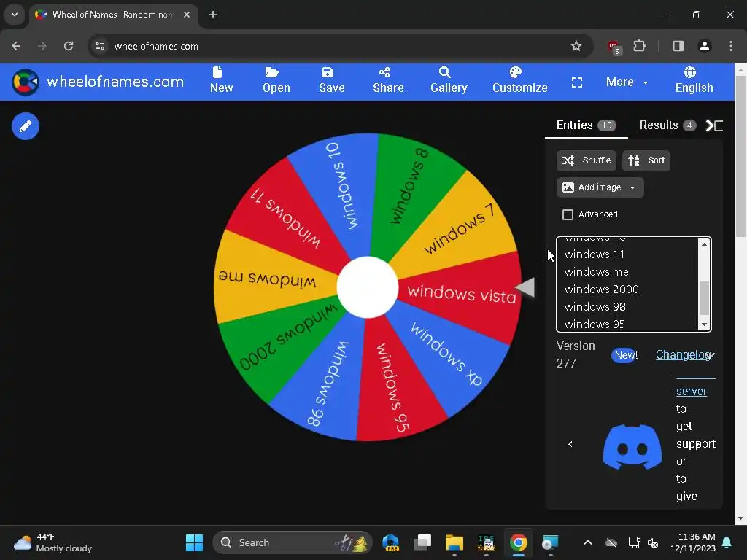Open the Discord server link

click(x=692, y=392)
